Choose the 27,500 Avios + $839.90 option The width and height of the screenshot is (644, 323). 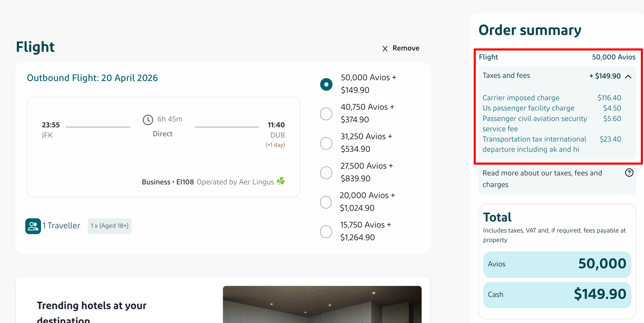point(326,173)
